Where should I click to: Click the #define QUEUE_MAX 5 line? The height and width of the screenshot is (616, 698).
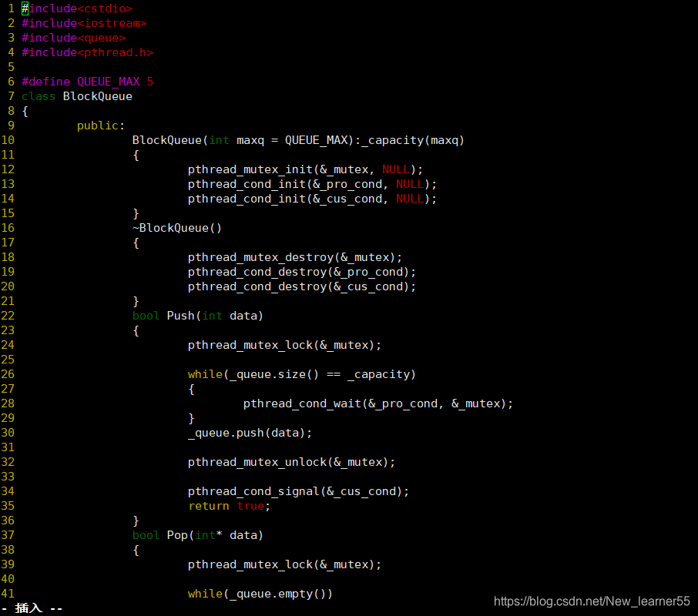87,82
